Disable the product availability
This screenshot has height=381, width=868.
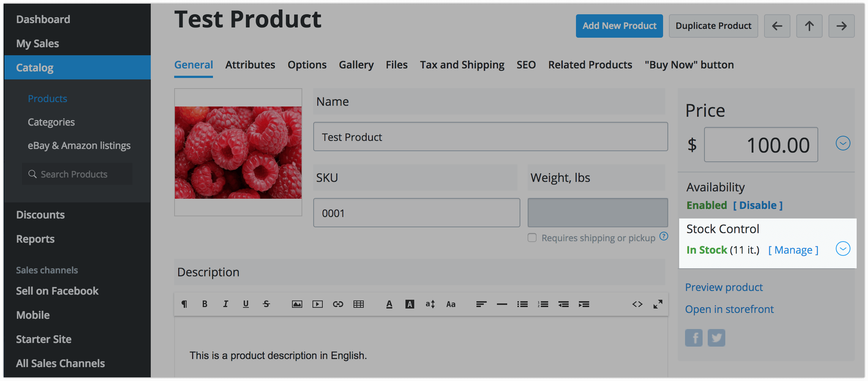tap(757, 205)
